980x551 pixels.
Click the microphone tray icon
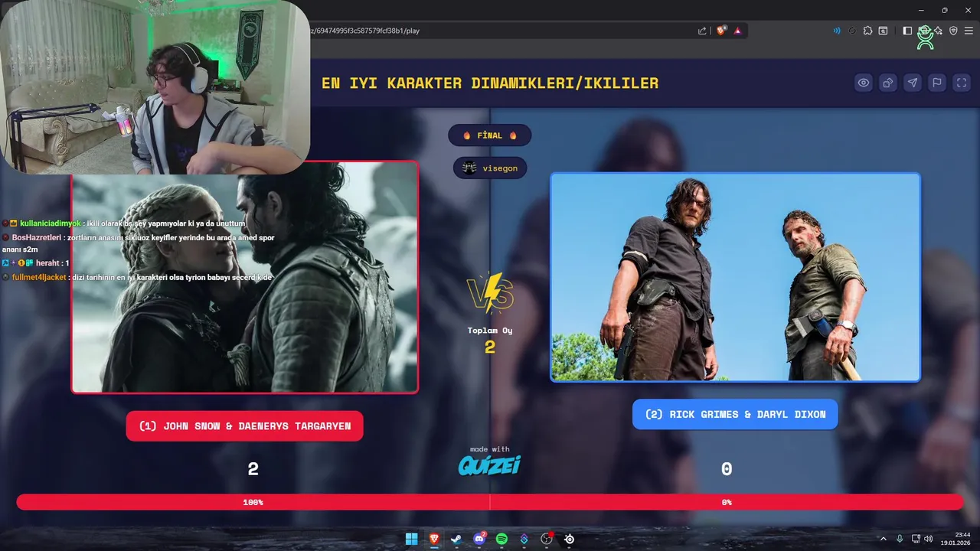click(x=900, y=539)
